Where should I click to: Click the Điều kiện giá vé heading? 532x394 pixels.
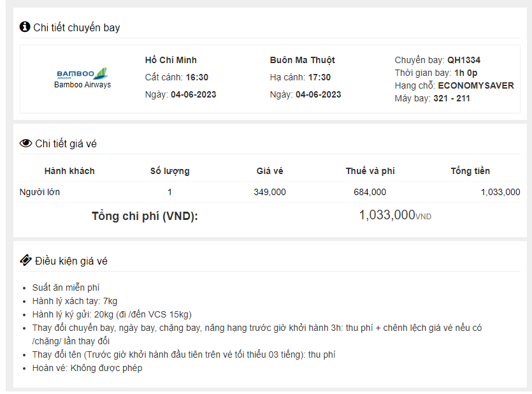click(71, 261)
